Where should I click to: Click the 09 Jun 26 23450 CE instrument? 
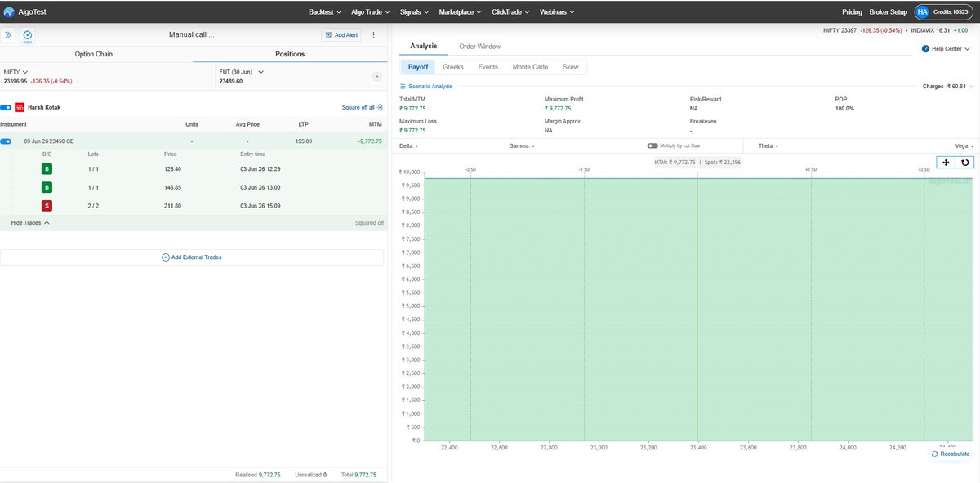pyautogui.click(x=49, y=141)
